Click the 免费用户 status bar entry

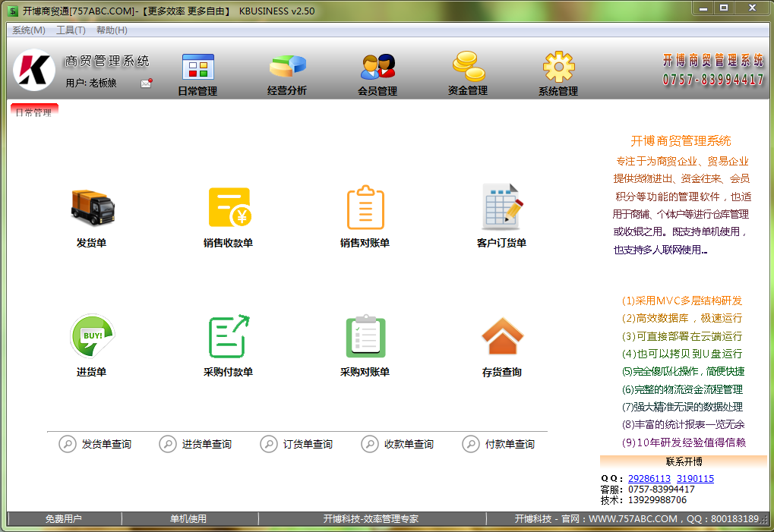[x=64, y=518]
